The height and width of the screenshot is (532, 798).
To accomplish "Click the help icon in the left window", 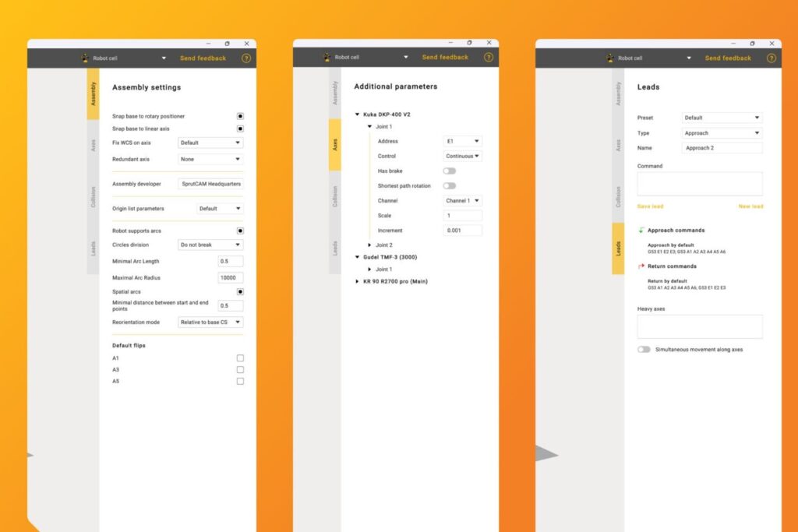I will [x=246, y=58].
